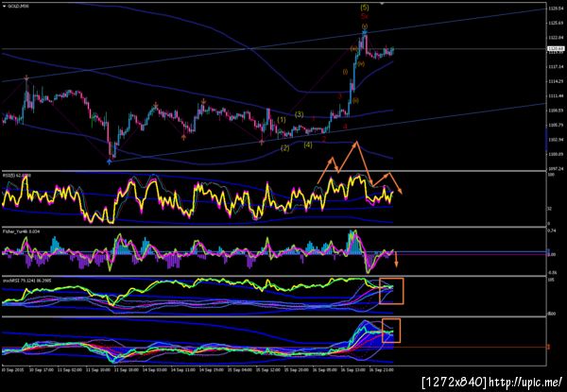The height and width of the screenshot is (392, 567).
Task: Click the RSI(8) indicator label
Action: pyautogui.click(x=17, y=176)
